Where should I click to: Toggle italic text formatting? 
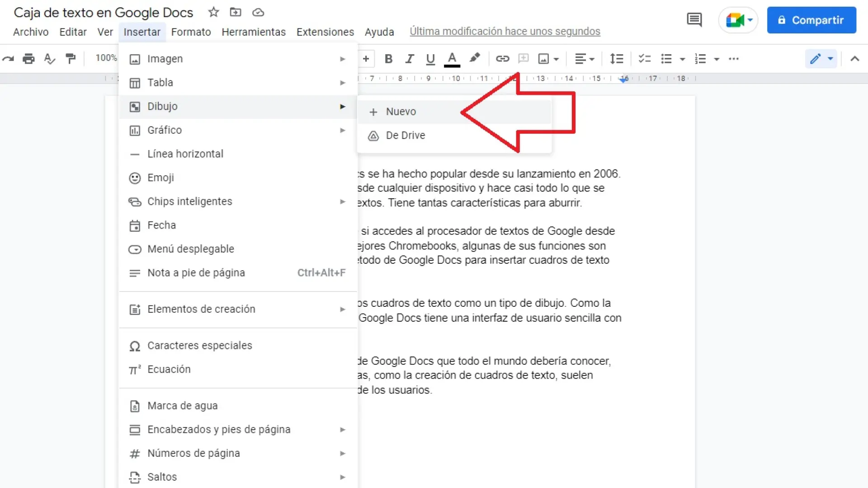point(410,59)
